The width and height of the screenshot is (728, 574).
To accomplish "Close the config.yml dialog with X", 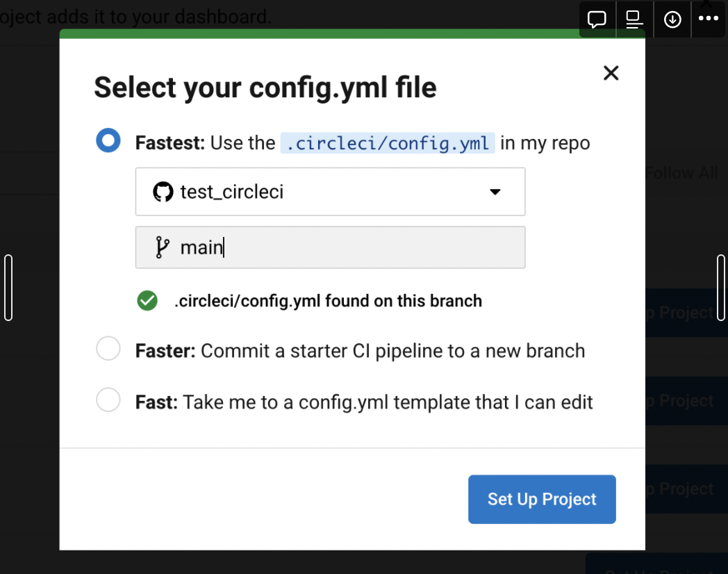I will click(x=611, y=73).
